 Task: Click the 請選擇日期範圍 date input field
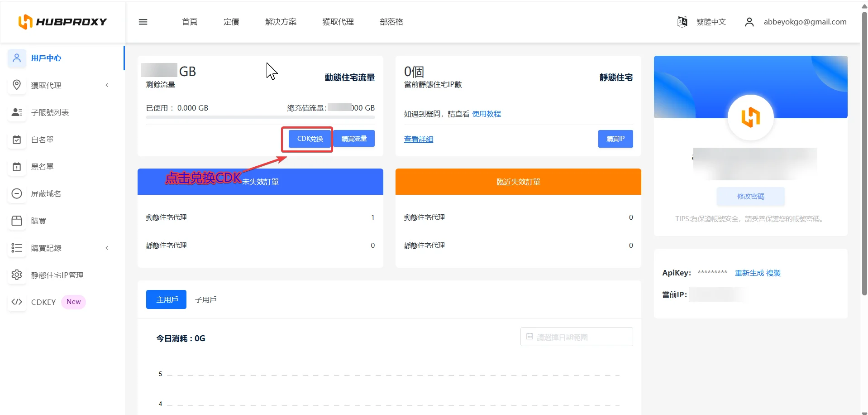pyautogui.click(x=577, y=337)
